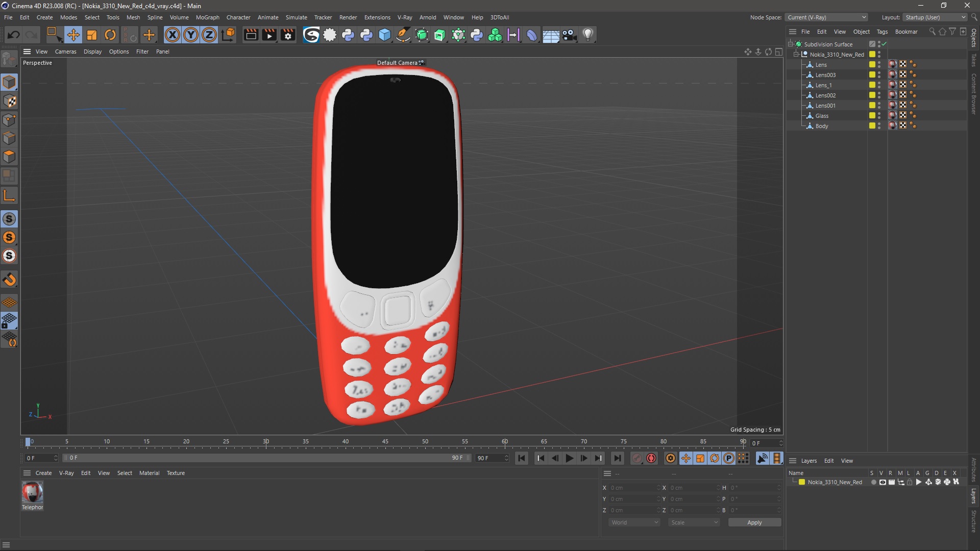Toggle Y axis lock
980x551 pixels.
[191, 35]
